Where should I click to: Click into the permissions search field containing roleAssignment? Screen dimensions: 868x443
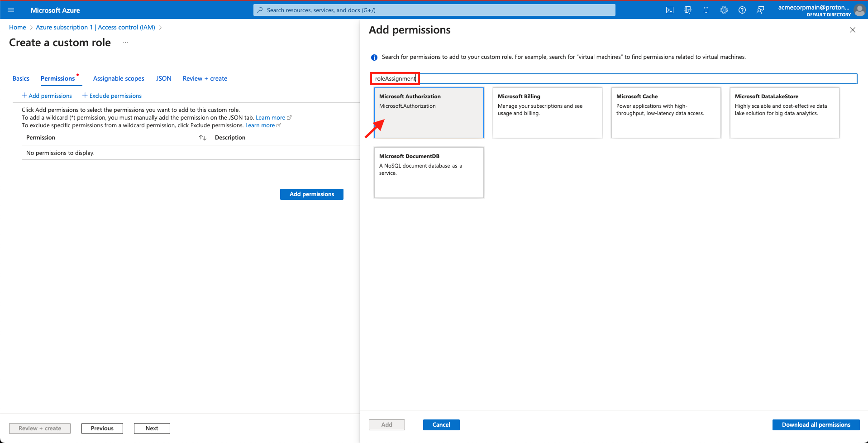pyautogui.click(x=614, y=79)
